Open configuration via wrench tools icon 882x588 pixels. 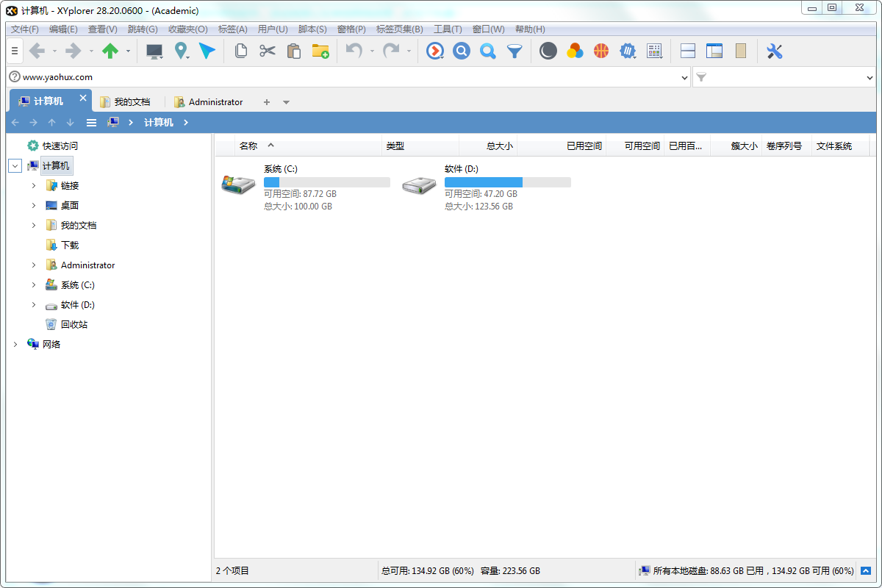pyautogui.click(x=774, y=51)
